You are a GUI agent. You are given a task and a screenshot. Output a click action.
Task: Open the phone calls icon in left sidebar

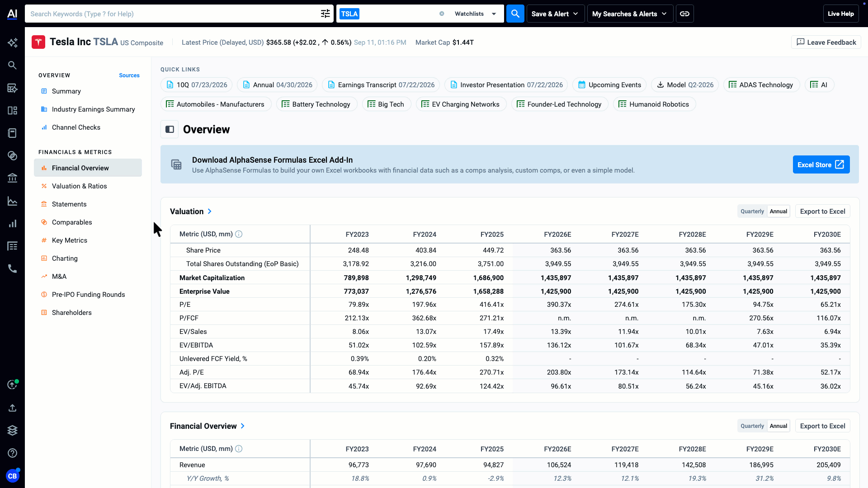click(12, 268)
